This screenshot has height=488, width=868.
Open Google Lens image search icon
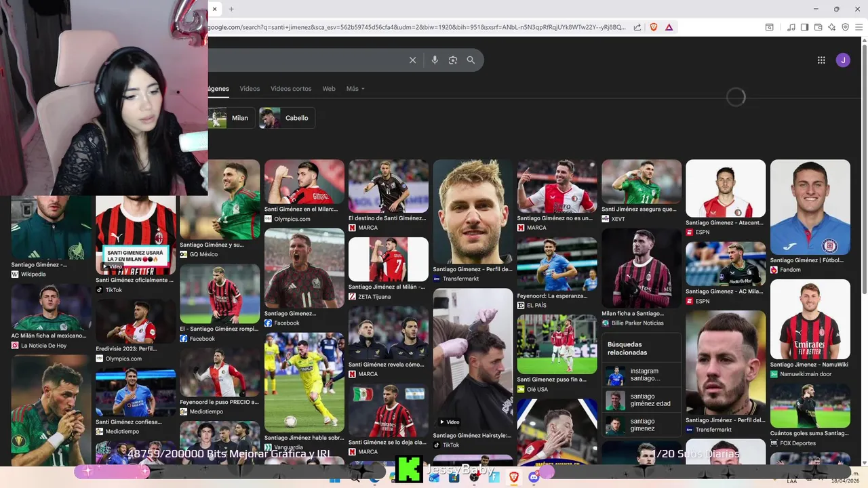[453, 60]
